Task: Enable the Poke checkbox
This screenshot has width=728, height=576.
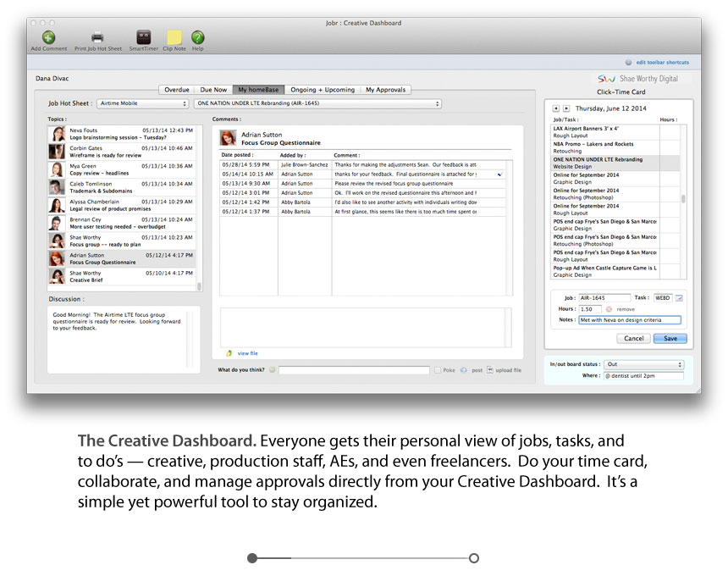Action: click(x=438, y=370)
